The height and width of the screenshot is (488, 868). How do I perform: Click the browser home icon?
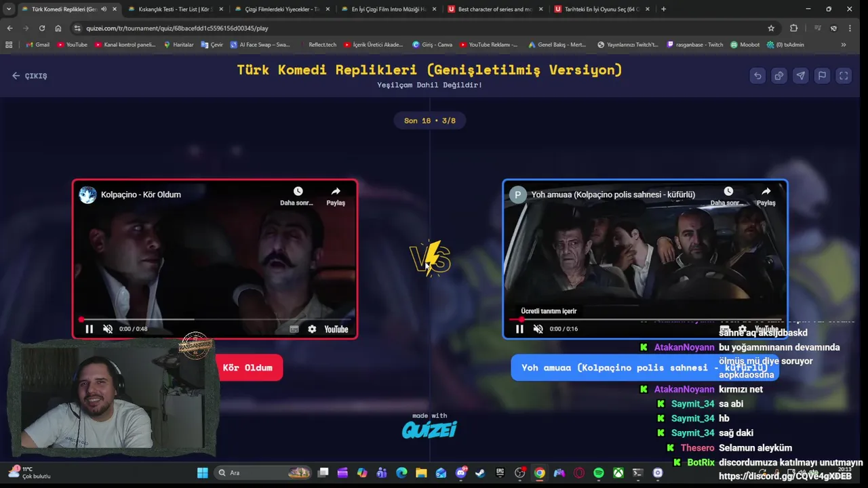pyautogui.click(x=58, y=28)
